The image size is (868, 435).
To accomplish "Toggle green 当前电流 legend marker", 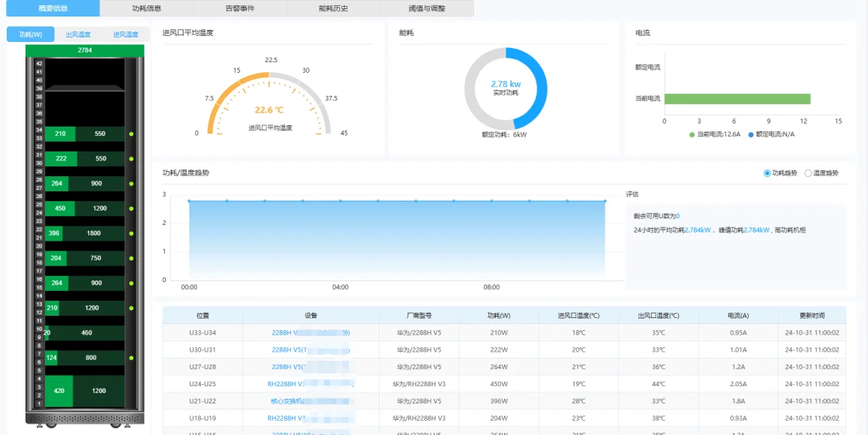I will click(692, 134).
